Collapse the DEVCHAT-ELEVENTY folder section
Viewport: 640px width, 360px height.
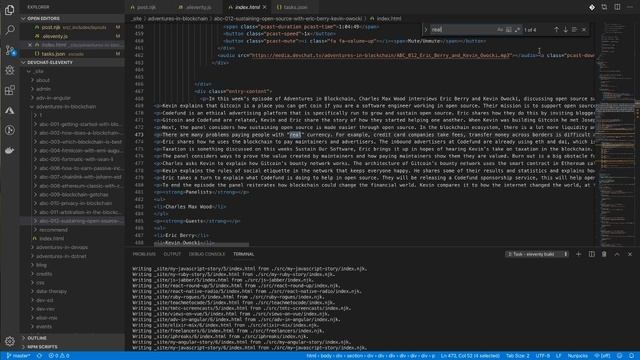73,62
